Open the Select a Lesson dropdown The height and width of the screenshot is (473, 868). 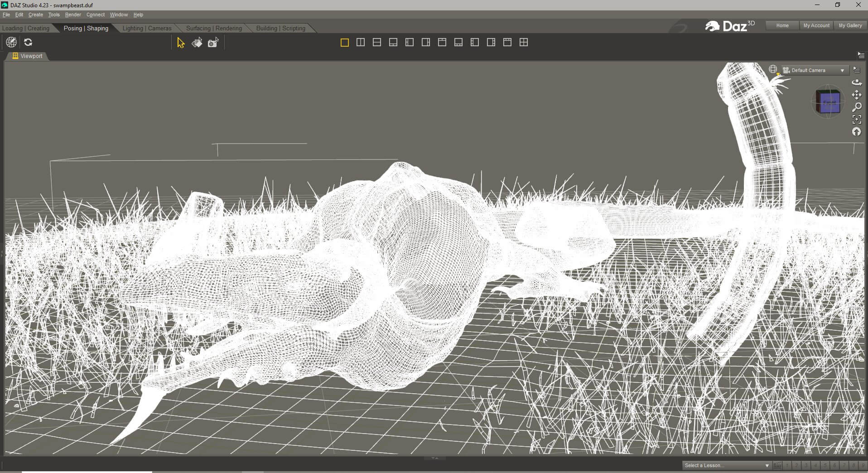point(727,465)
